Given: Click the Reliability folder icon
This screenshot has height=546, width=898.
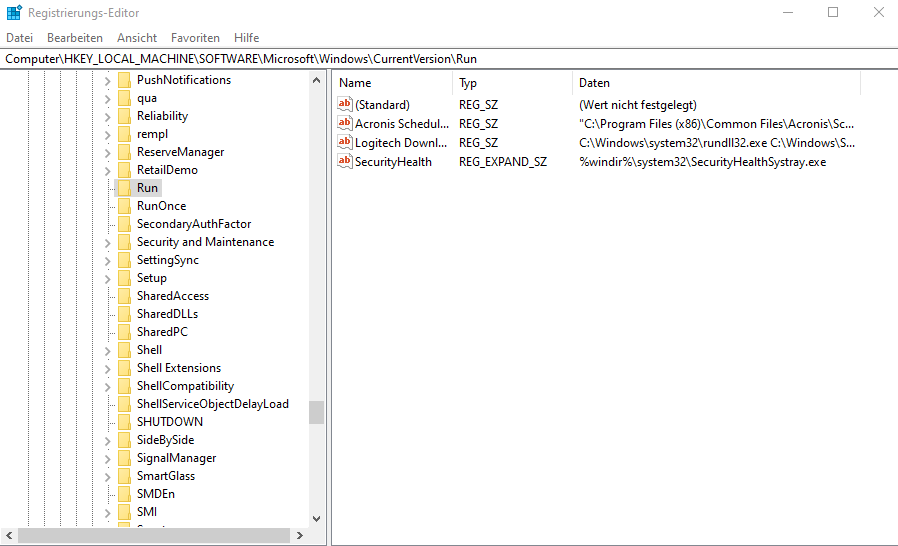Looking at the screenshot, I should (124, 116).
